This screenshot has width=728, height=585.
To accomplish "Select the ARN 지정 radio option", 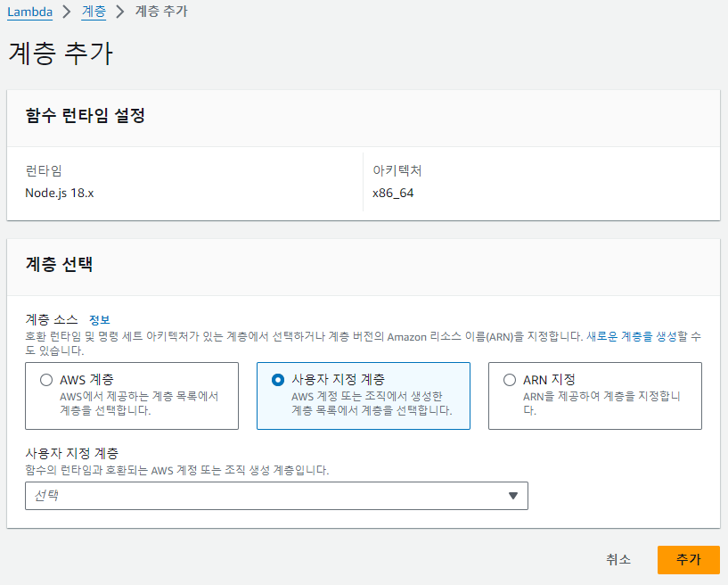I will point(510,380).
